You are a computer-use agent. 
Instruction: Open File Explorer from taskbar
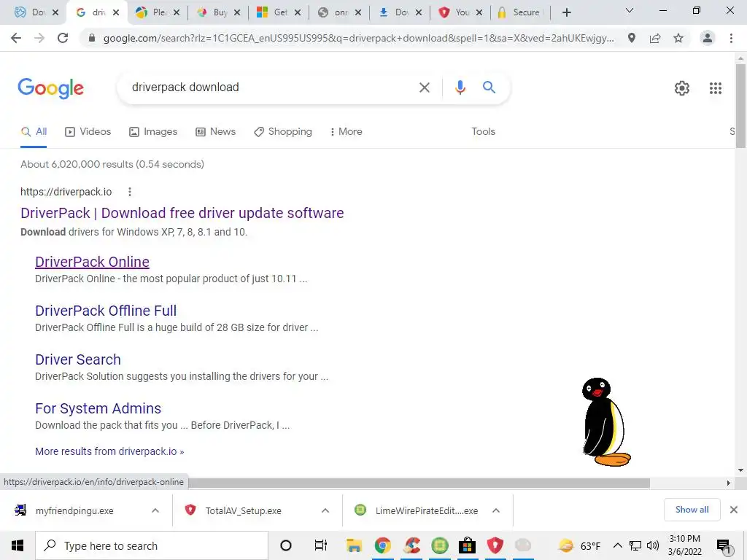(x=354, y=545)
